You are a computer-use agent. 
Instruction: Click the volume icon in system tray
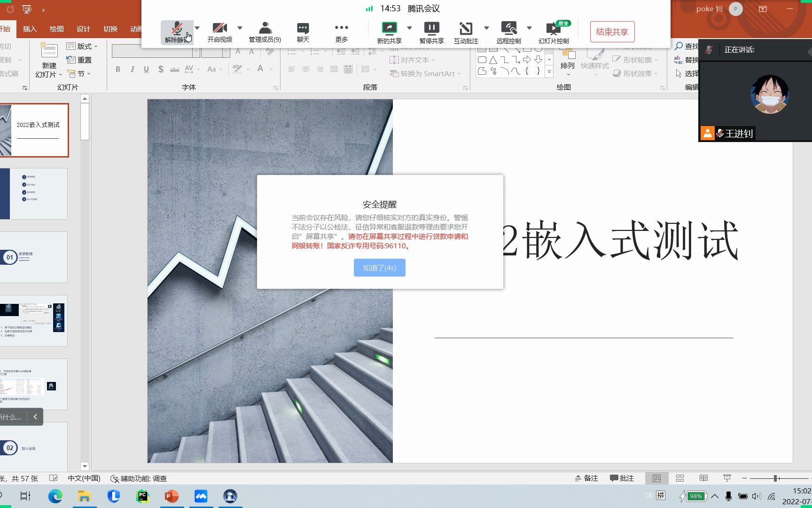click(756, 496)
